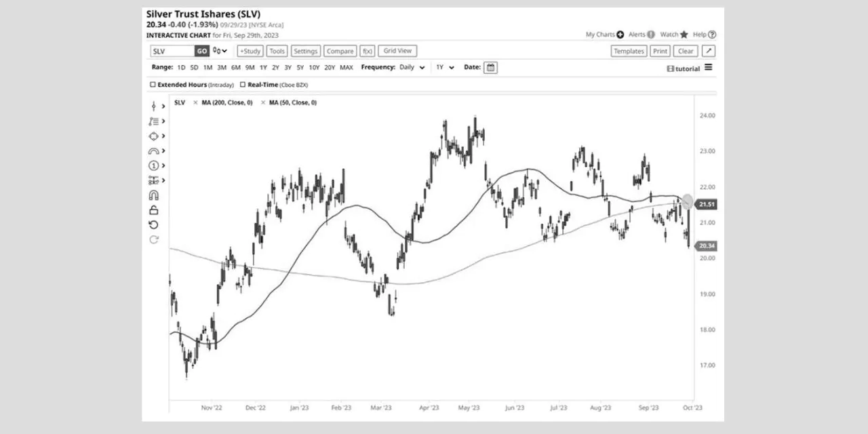Open the Grid View option
This screenshot has height=434, width=868.
coord(397,51)
